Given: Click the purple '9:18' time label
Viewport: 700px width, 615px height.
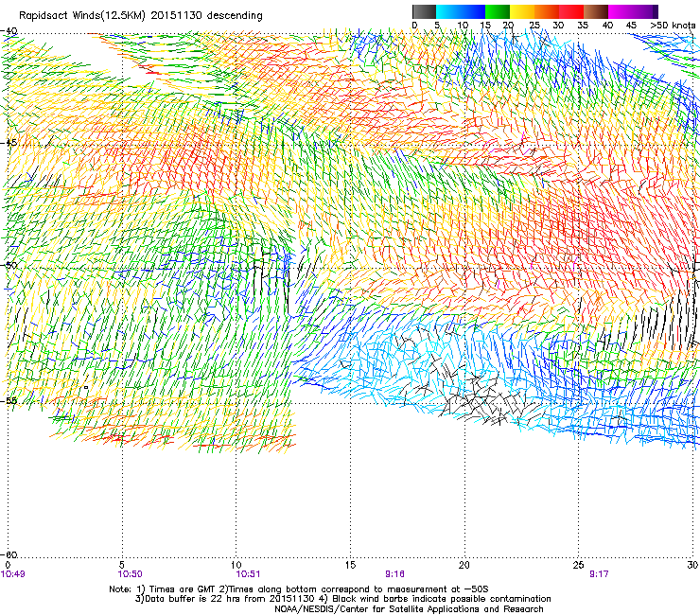Looking at the screenshot, I should pyautogui.click(x=395, y=574).
